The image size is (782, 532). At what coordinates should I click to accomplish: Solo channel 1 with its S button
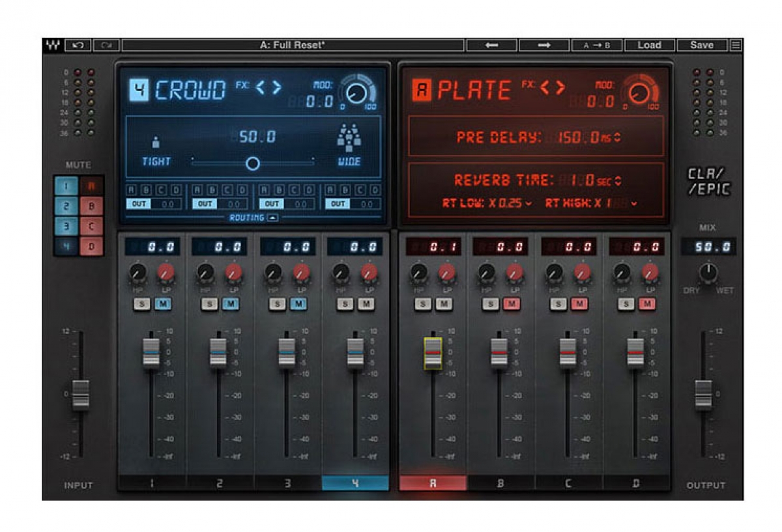point(141,304)
